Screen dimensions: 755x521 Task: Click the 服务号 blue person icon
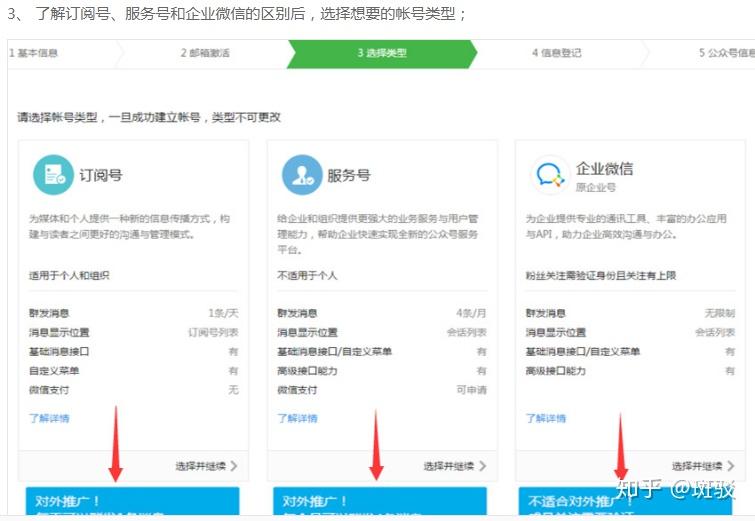(x=302, y=174)
